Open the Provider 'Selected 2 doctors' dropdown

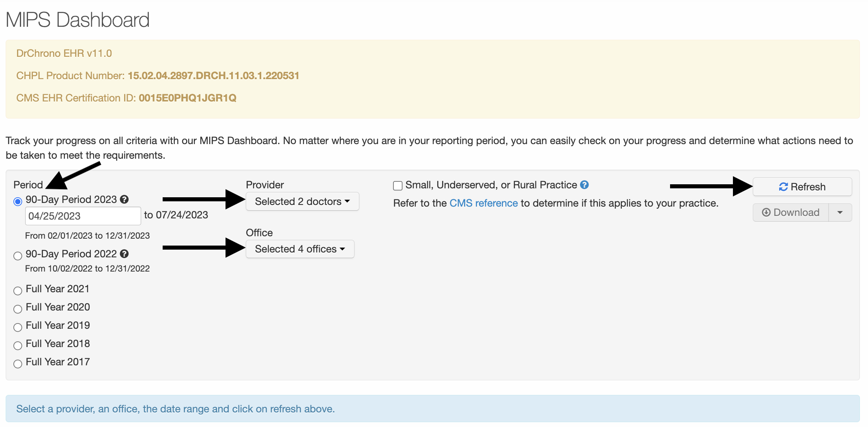pos(303,201)
